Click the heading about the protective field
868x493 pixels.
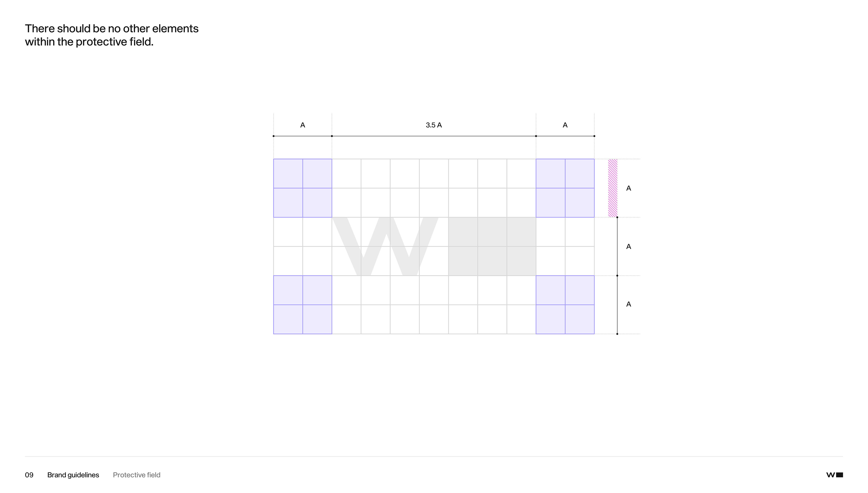tap(111, 35)
